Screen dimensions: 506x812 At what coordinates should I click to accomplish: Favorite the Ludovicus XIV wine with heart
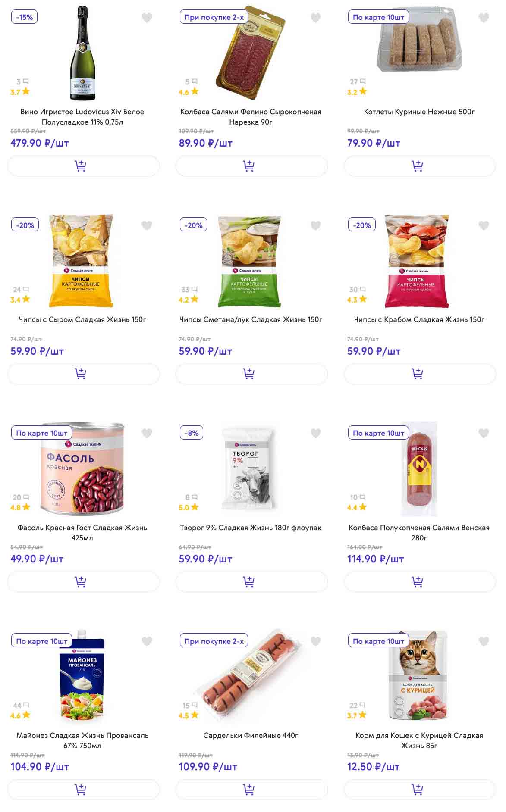click(147, 18)
